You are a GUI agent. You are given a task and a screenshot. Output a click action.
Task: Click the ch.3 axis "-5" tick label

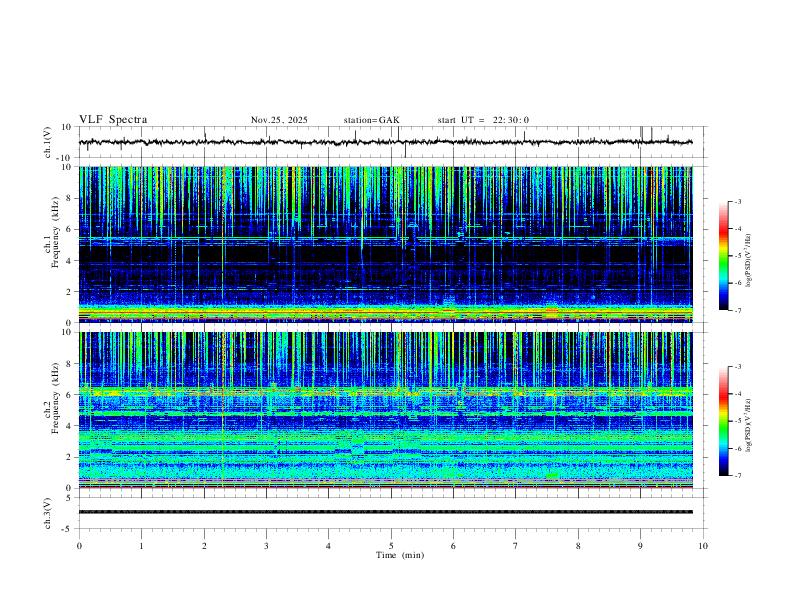[x=67, y=529]
